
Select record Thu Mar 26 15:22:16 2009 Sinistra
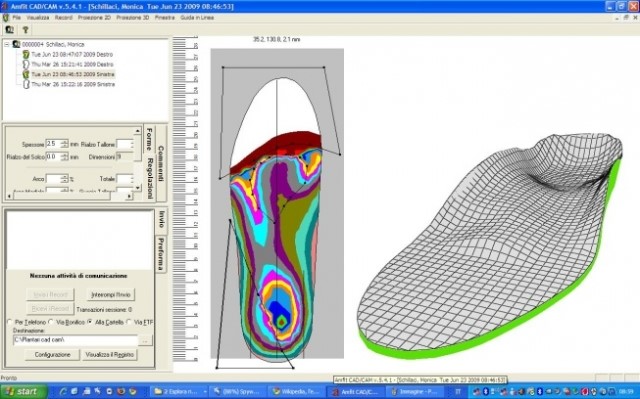[x=73, y=84]
